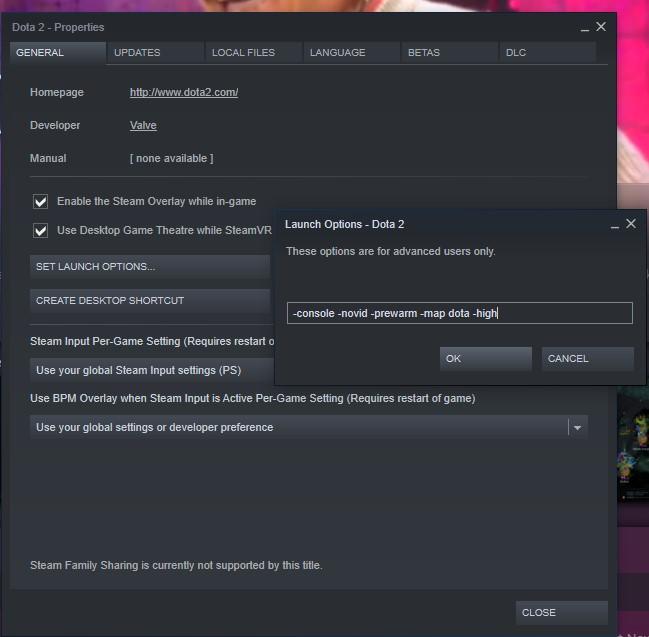Screen dimensions: 649x637
Task: Open the DLC tab
Action: point(548,53)
